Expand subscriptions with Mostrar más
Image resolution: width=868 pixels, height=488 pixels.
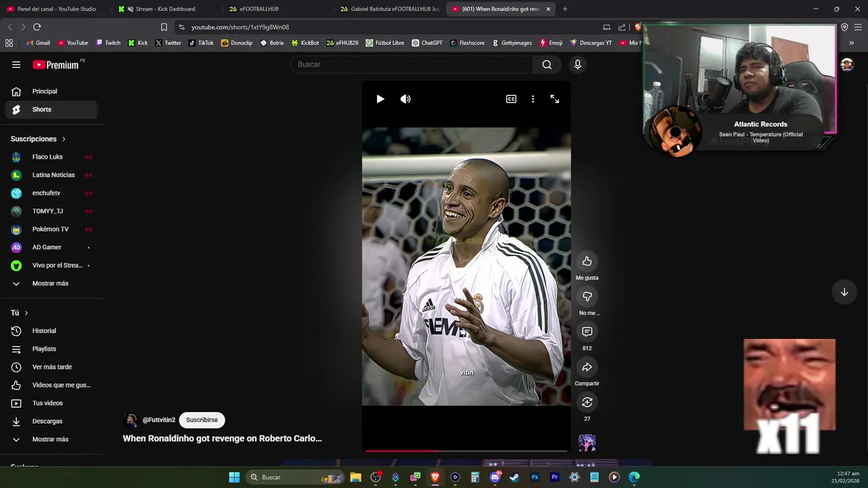(x=52, y=283)
